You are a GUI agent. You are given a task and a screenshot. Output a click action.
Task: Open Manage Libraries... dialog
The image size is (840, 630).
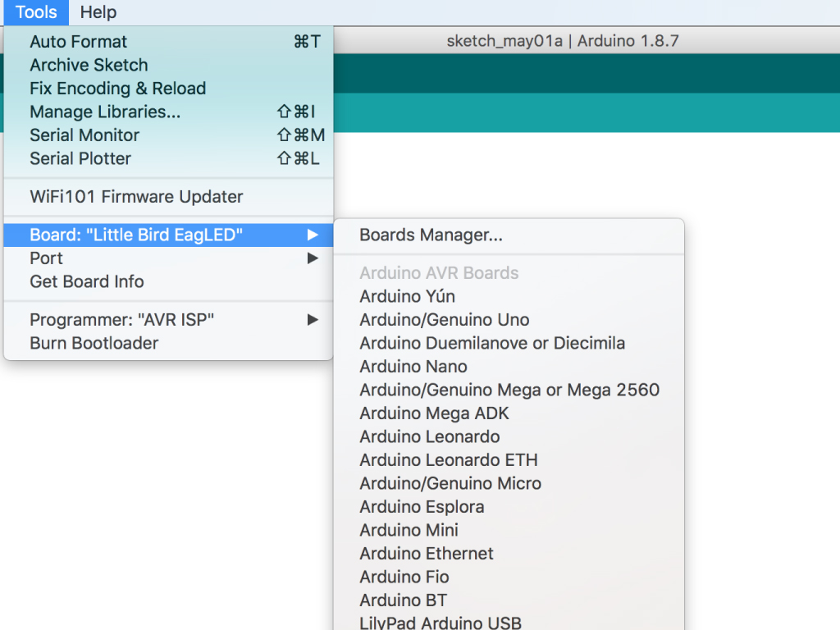(168, 112)
